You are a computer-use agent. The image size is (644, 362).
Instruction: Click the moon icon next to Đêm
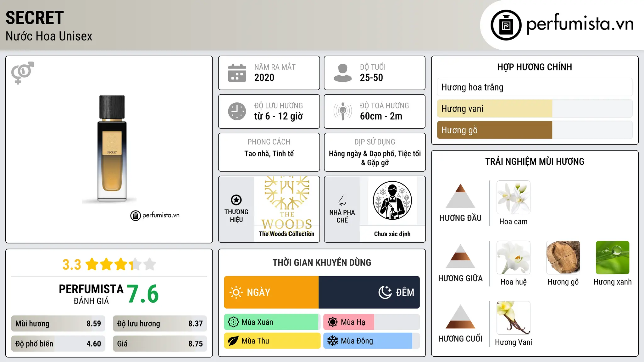(385, 292)
